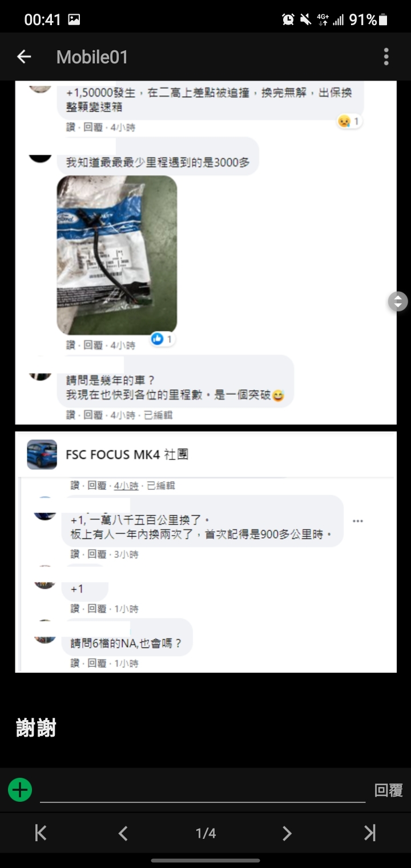
Task: Tap the alarm icon in the status bar
Action: click(288, 20)
